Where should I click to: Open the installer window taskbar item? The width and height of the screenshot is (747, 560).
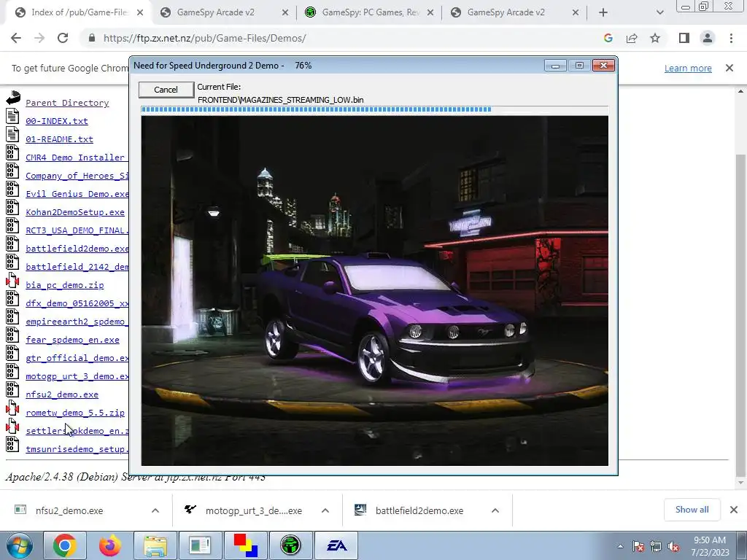tap(200, 545)
